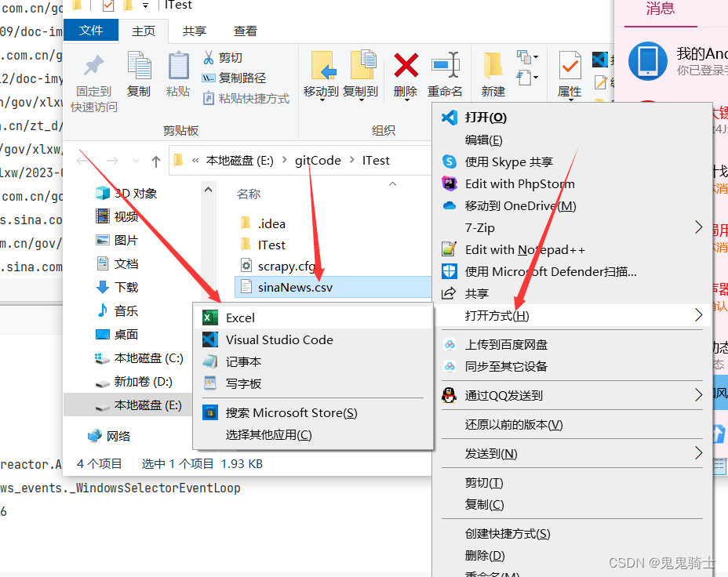Click the Name column header
Image resolution: width=728 pixels, height=577 pixels.
pos(249,194)
